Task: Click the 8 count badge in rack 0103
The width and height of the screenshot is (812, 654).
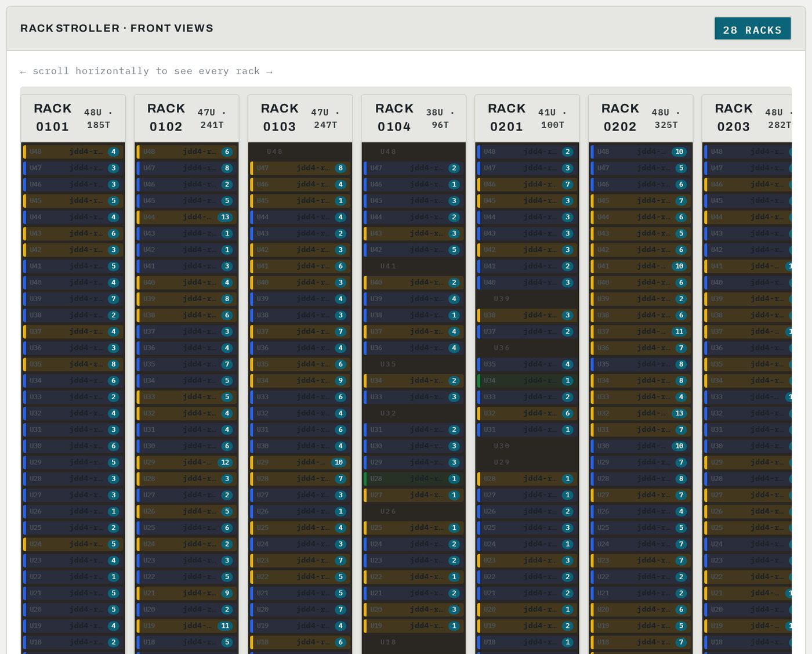Action: click(x=340, y=168)
